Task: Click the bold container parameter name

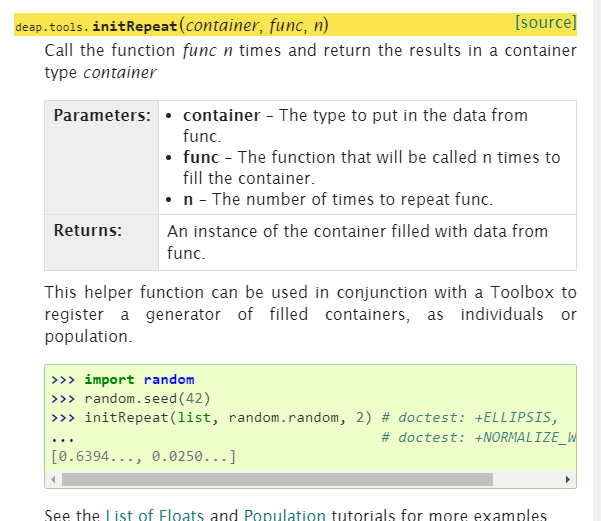Action: tap(221, 115)
